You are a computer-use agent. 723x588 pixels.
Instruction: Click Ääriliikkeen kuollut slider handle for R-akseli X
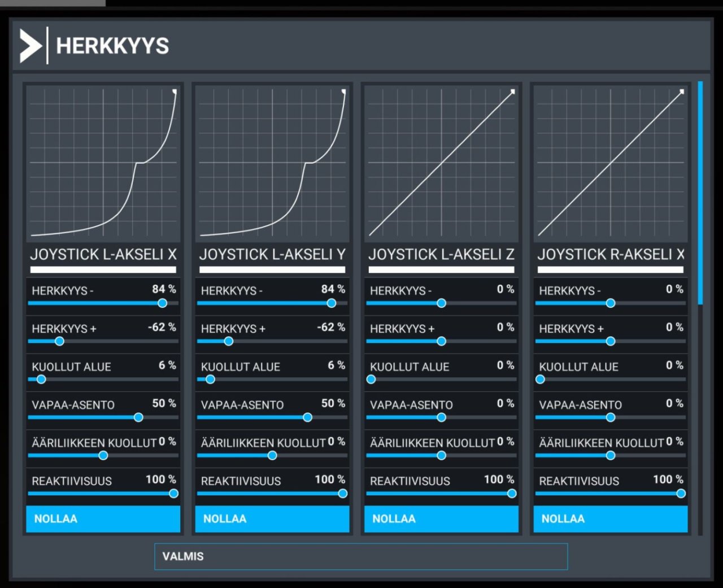click(611, 455)
